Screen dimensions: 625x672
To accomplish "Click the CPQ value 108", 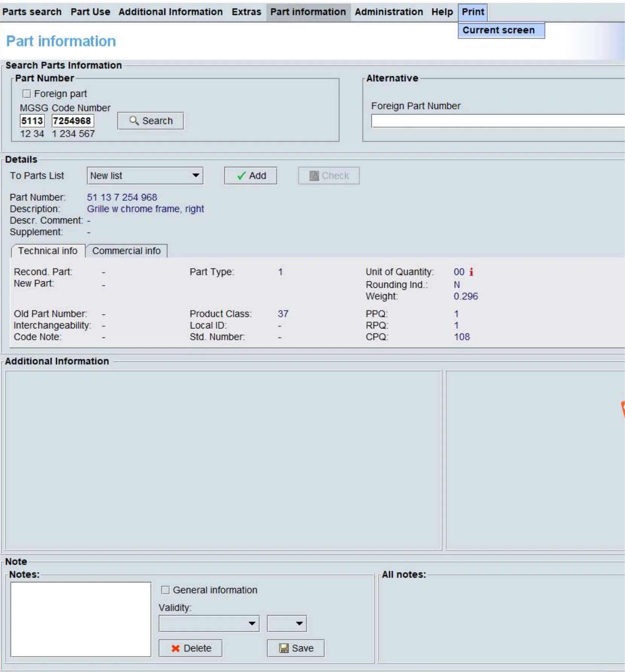I will [x=462, y=337].
